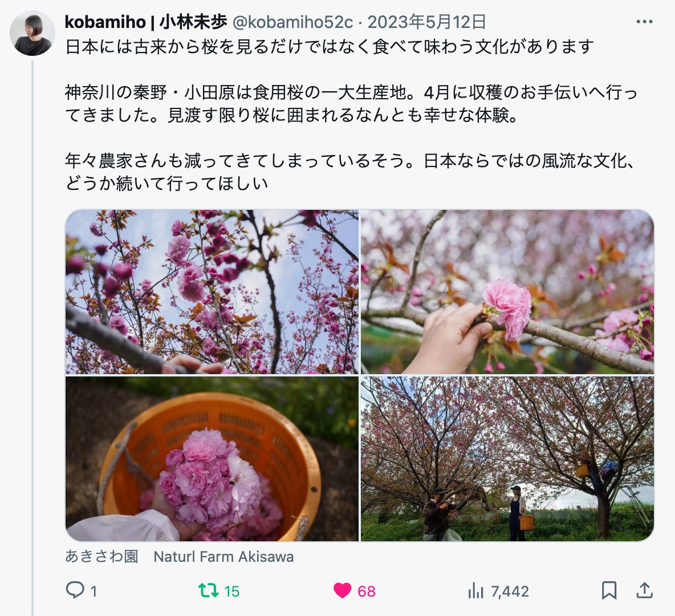Bookmark this tweet
Screen dimensions: 675x616
(x=609, y=590)
